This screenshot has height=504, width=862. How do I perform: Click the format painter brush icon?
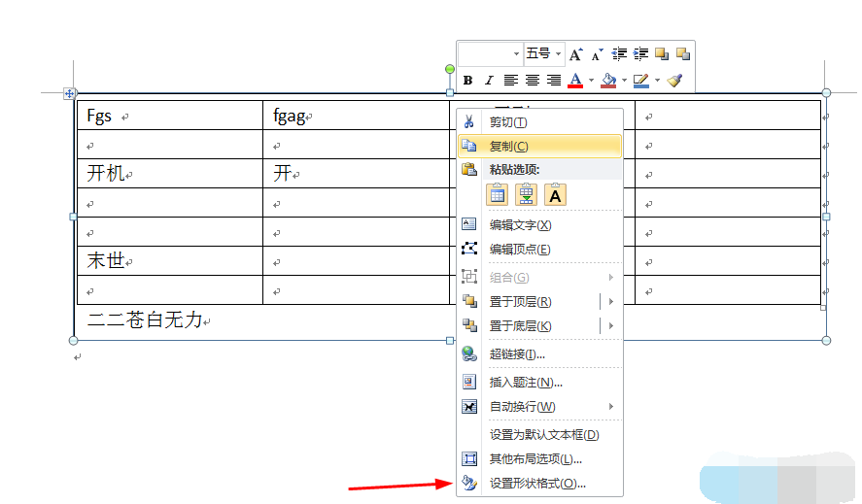pyautogui.click(x=676, y=81)
